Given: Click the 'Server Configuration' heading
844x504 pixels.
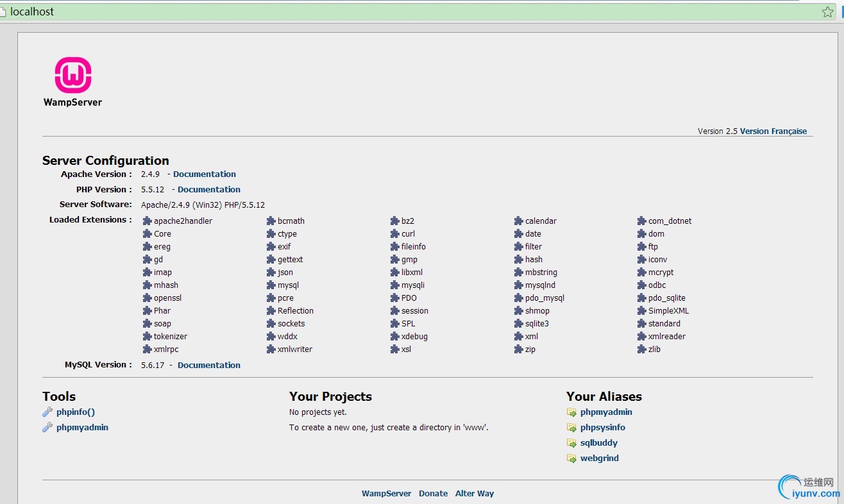Looking at the screenshot, I should coord(106,161).
